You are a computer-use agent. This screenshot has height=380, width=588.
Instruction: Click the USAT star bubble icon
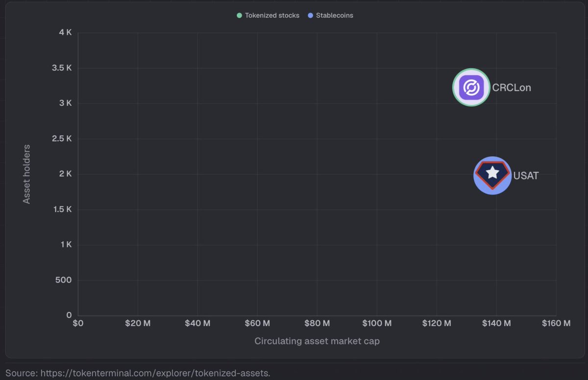[492, 176]
